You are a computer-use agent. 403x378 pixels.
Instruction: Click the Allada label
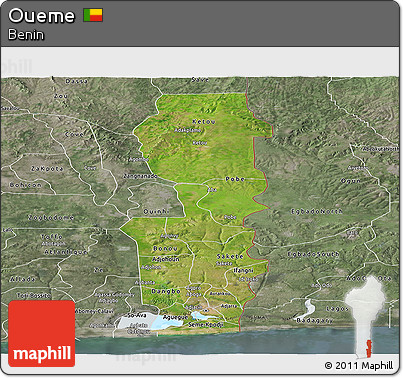[x=22, y=279]
